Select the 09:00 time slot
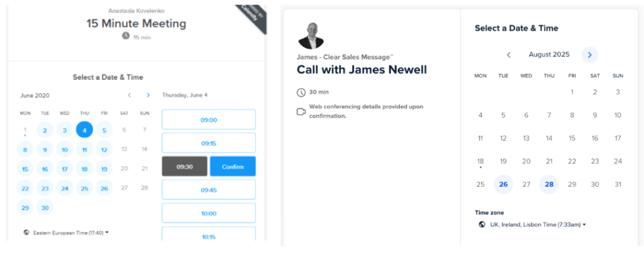 (209, 119)
